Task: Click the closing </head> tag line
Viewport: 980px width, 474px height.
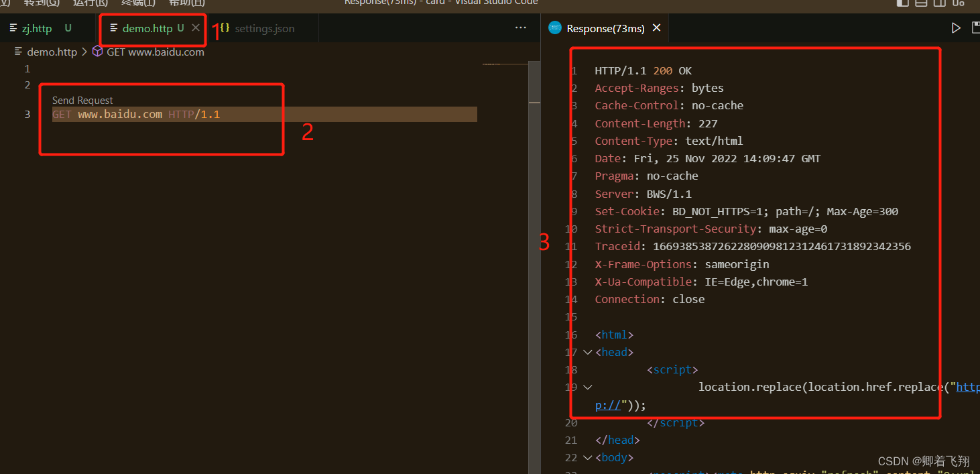Action: [x=617, y=440]
